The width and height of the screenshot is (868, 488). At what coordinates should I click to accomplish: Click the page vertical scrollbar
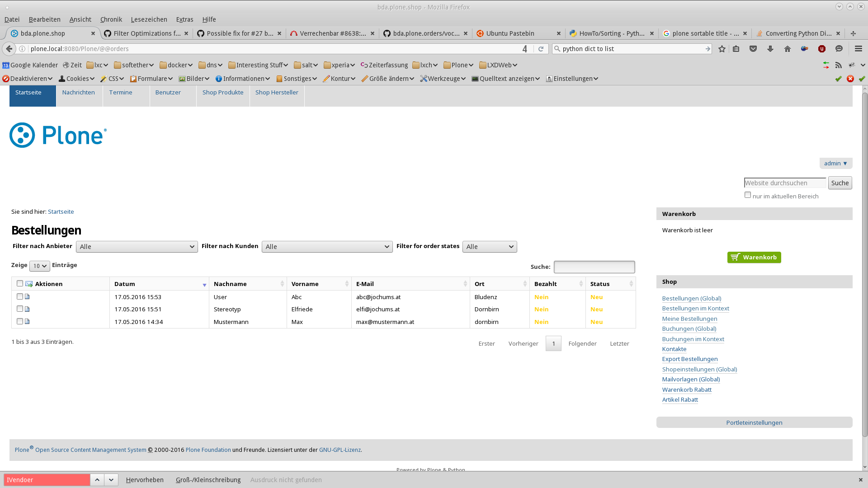(865, 264)
